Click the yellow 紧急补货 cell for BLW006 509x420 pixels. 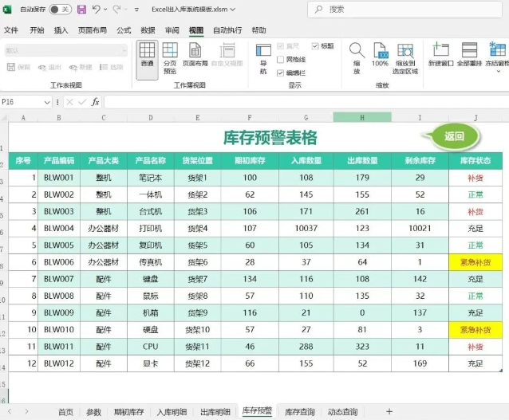coord(475,262)
